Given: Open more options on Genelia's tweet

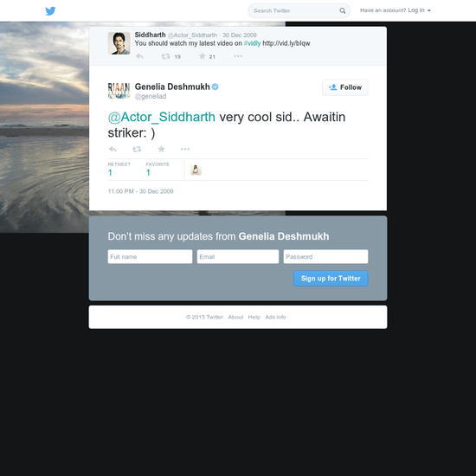Looking at the screenshot, I should [x=185, y=149].
